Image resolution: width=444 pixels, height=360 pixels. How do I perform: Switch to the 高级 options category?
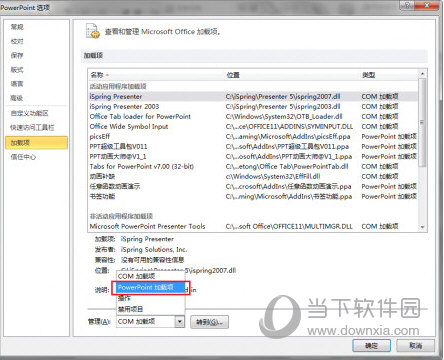(x=17, y=98)
